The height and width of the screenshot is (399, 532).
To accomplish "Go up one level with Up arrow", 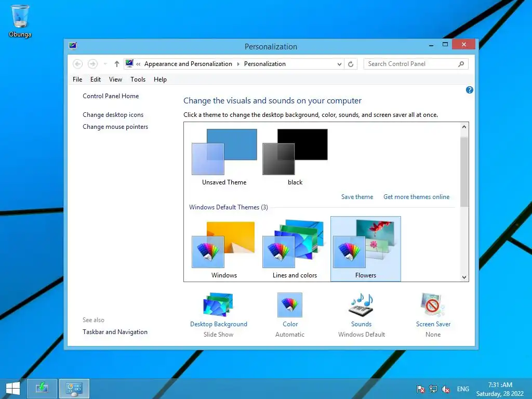I will pos(117,64).
